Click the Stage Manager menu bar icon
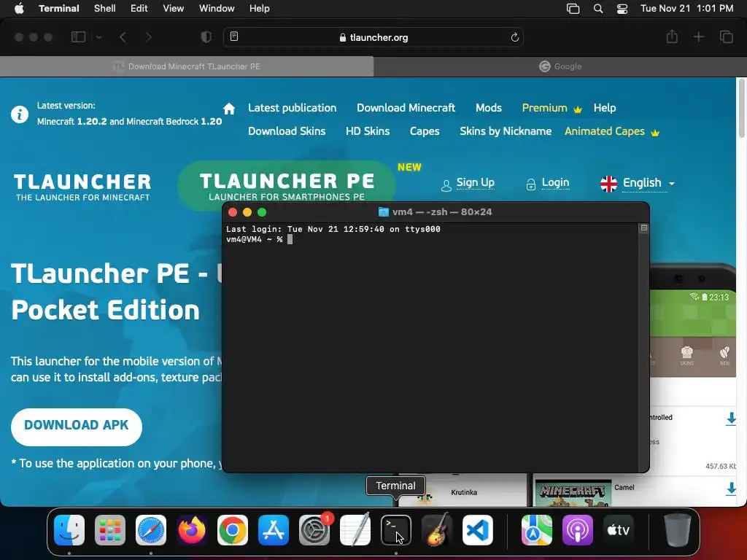This screenshot has height=560, width=747. (x=573, y=9)
